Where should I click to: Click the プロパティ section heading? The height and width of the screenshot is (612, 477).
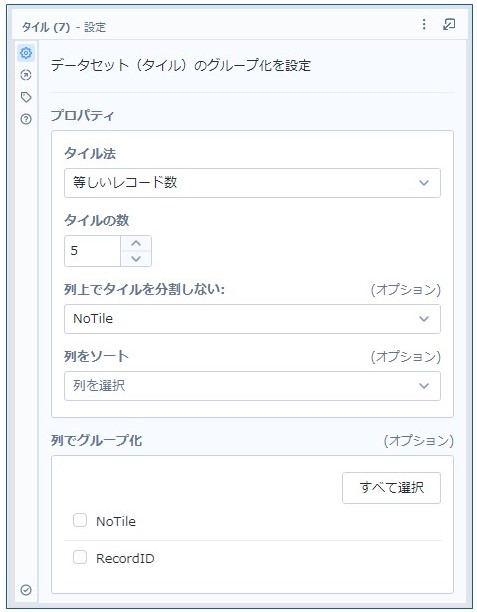pos(82,116)
